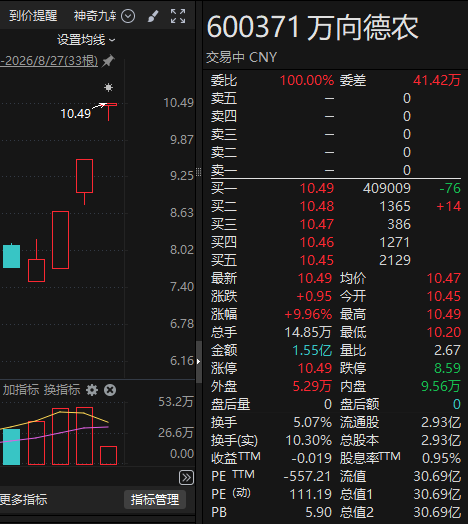Click the brush drawing tool icon
This screenshot has width=468, height=524.
(x=153, y=16)
